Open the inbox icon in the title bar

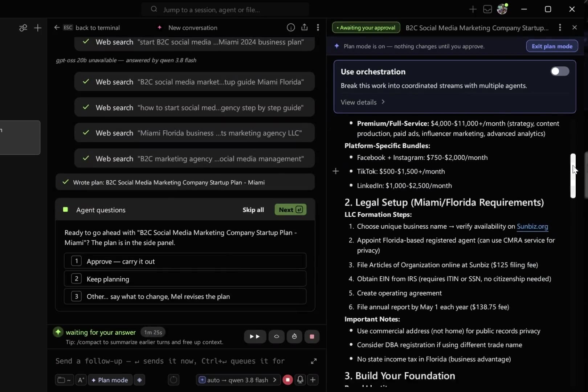coord(487,9)
